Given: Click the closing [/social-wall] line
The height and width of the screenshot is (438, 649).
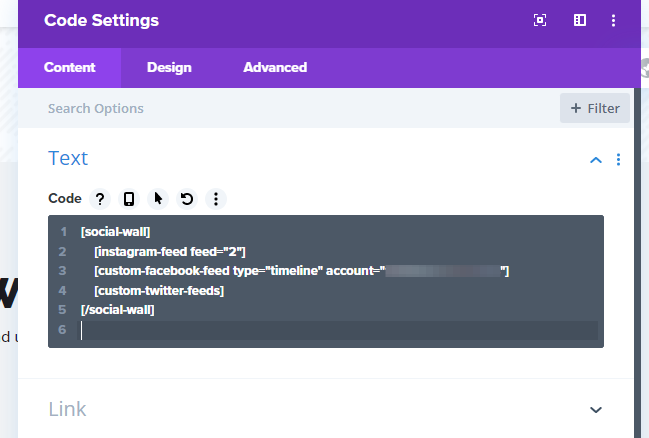Looking at the screenshot, I should [x=118, y=310].
